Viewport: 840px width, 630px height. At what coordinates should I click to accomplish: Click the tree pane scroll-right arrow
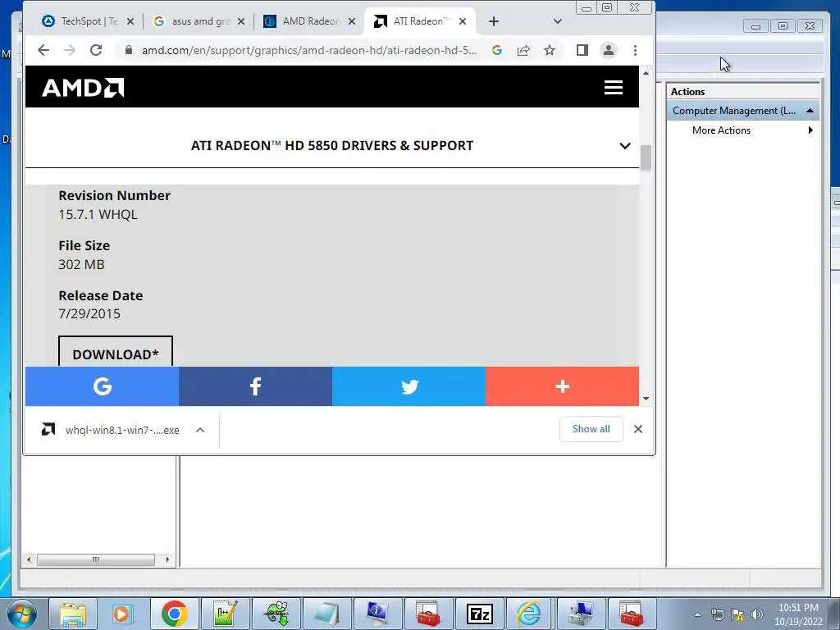point(167,559)
